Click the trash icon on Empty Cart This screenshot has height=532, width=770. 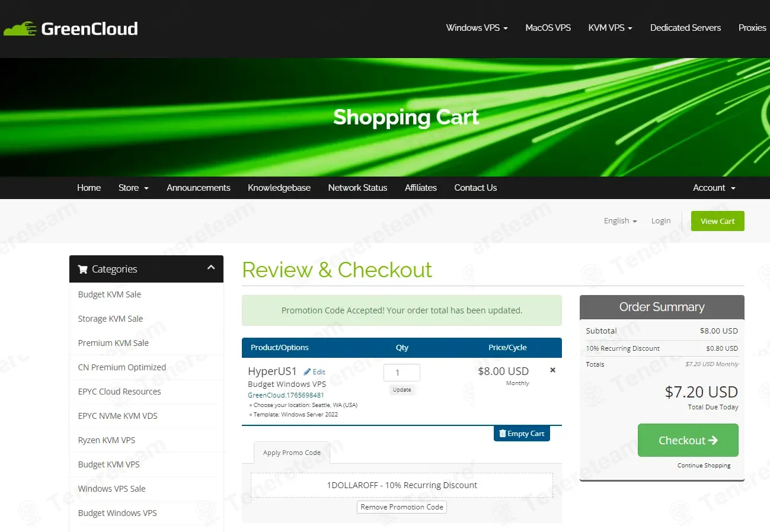click(503, 434)
